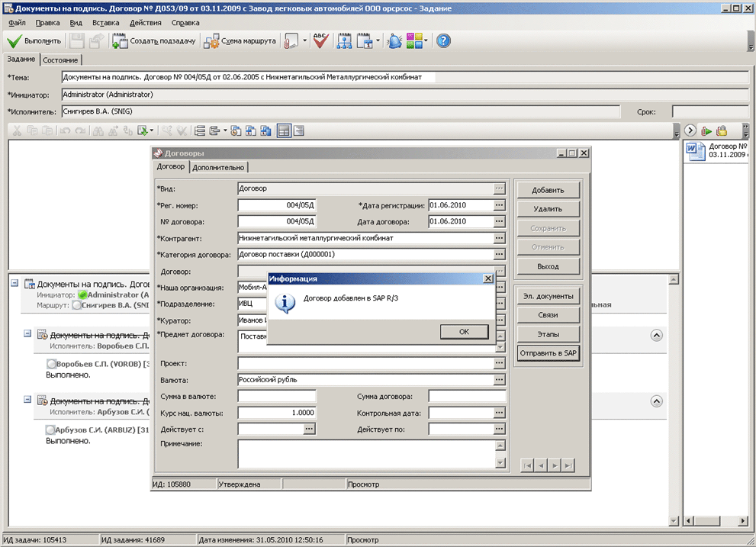The image size is (756, 547).
Task: Collapse the Воробьев С.П. subtask tree node
Action: (x=27, y=333)
